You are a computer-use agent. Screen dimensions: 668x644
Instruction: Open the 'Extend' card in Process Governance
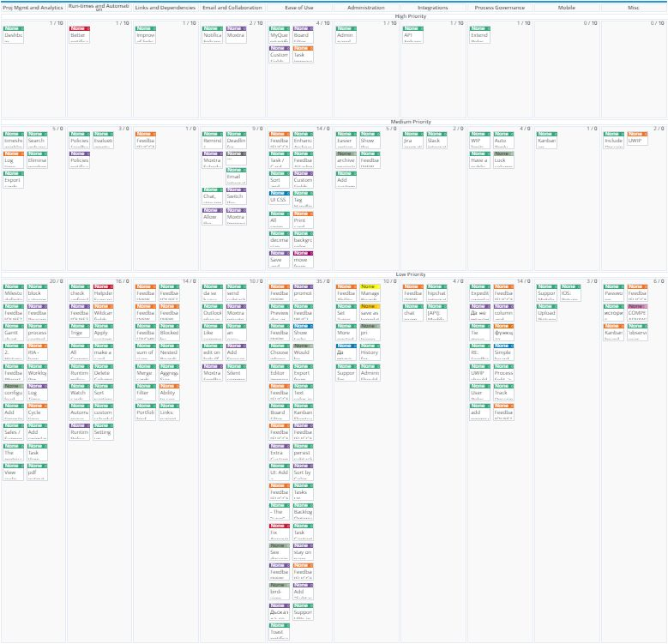[x=479, y=34]
